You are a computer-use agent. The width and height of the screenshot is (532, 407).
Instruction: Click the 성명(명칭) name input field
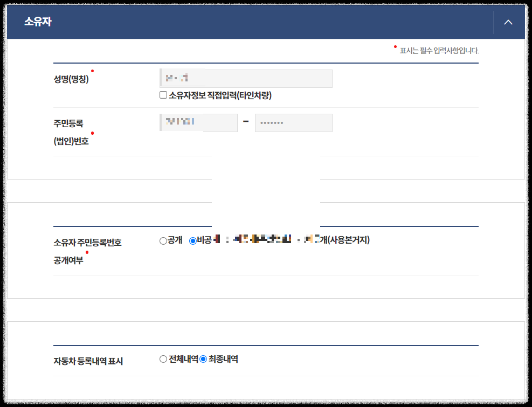pyautogui.click(x=246, y=78)
